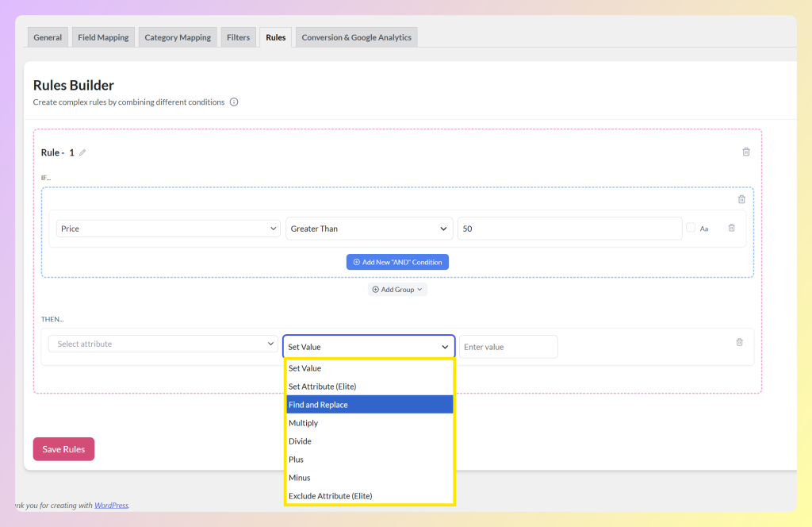
Task: Click the pencil icon to rename Rule - 1
Action: [x=82, y=152]
